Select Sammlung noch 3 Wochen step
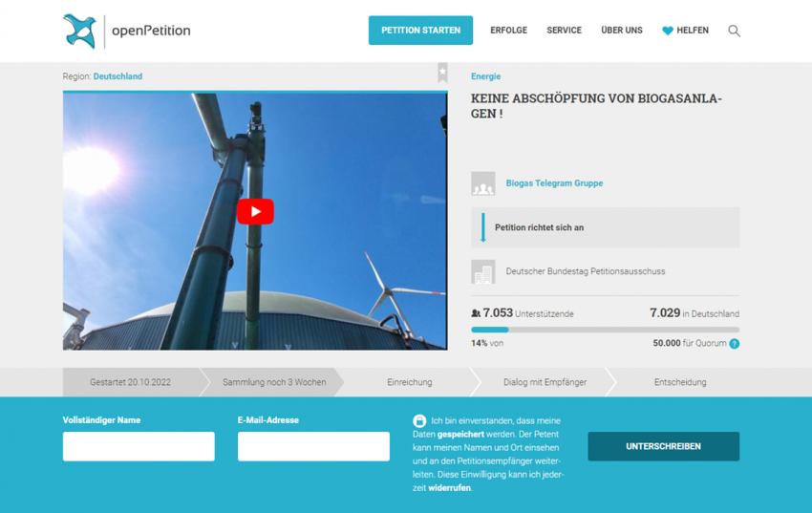This screenshot has width=812, height=513. (x=274, y=382)
